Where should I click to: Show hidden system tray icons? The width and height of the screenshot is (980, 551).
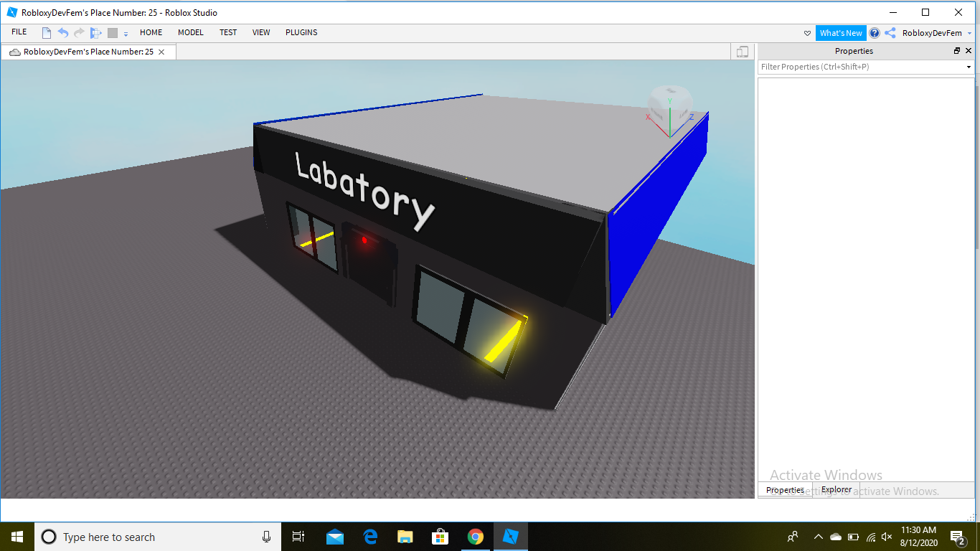coord(818,537)
